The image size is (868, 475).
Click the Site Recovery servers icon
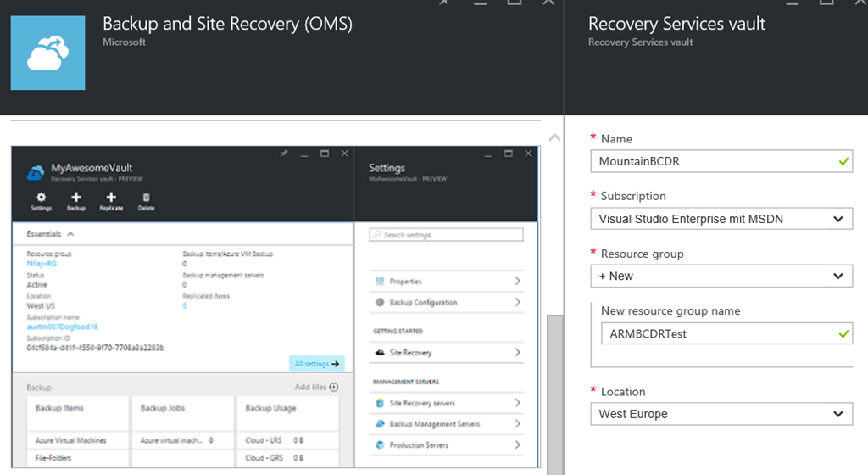point(380,403)
